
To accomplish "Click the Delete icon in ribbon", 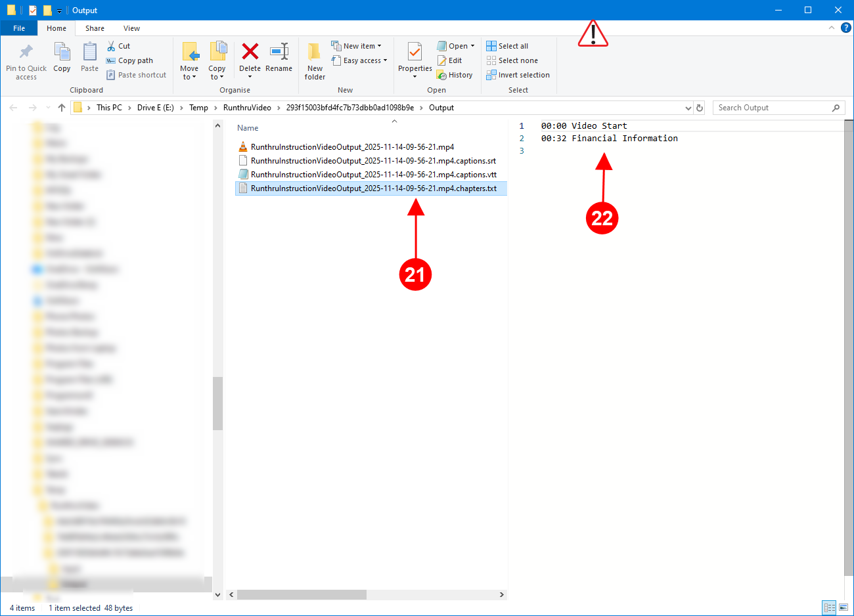I will coord(250,52).
